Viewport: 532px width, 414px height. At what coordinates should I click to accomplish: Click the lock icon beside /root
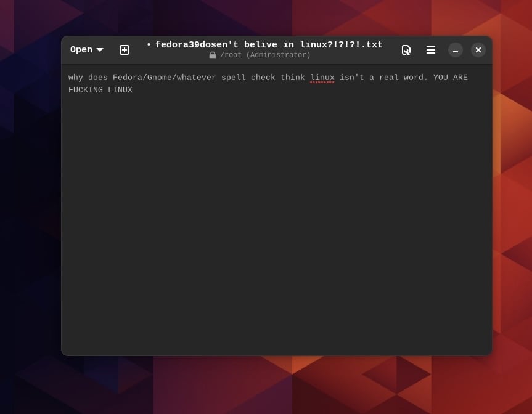point(213,55)
